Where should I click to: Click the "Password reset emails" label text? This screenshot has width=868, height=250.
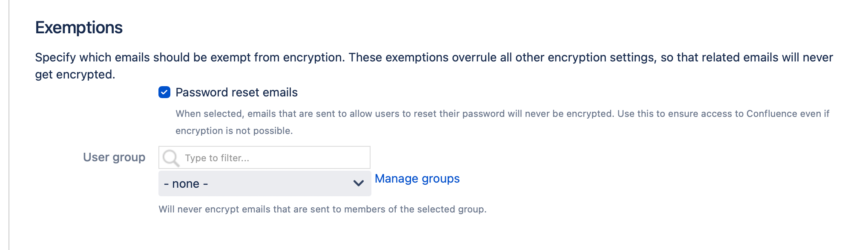[x=236, y=92]
